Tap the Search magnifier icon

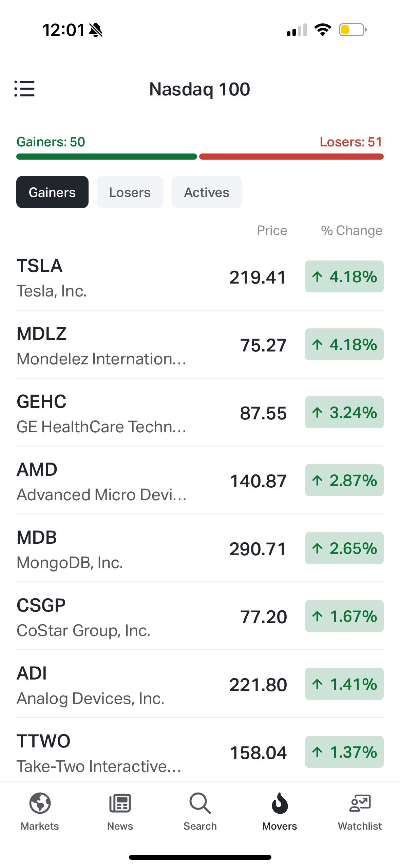200,803
